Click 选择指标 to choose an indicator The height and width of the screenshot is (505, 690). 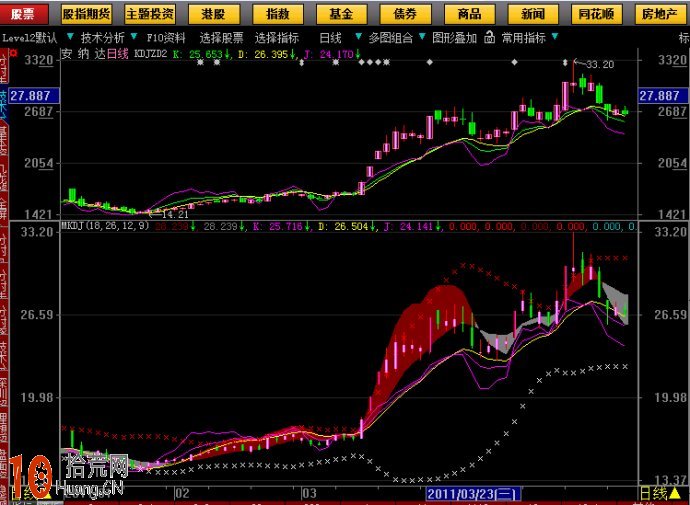pos(277,38)
